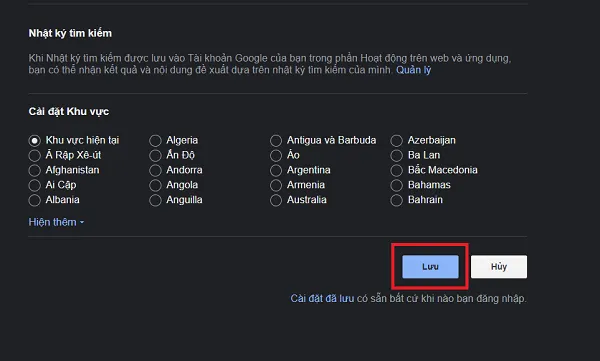Click the Hủy cancel button
Screen dimensions: 600x361
pos(499,267)
